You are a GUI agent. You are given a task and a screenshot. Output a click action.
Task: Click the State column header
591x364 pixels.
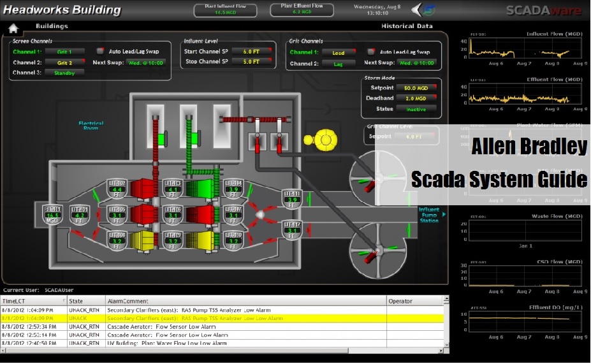(86, 301)
